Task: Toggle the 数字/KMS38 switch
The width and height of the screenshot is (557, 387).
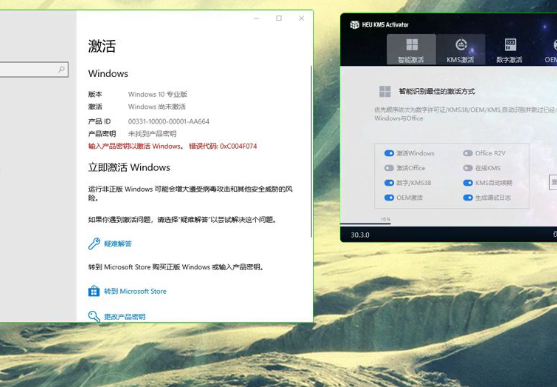Action: pos(389,183)
